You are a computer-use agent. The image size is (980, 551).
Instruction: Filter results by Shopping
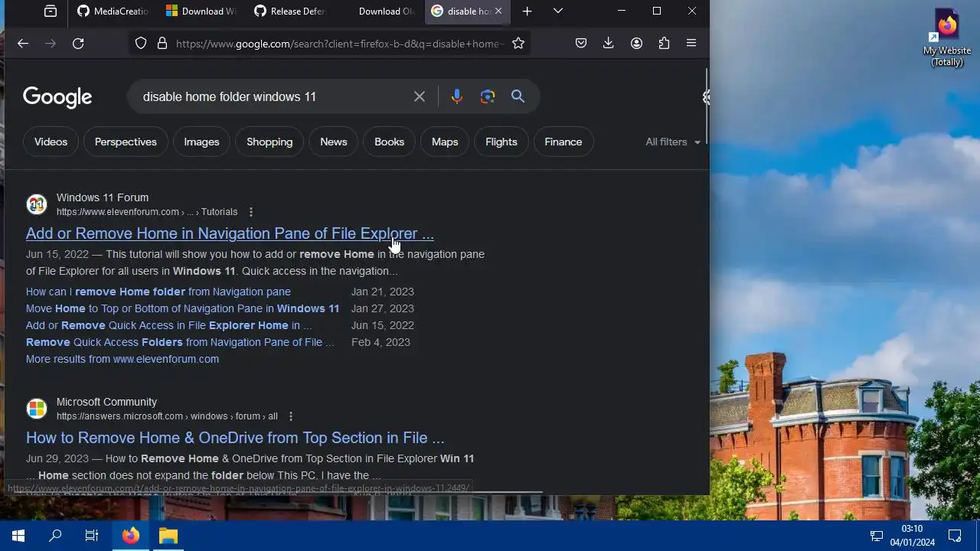pos(269,142)
